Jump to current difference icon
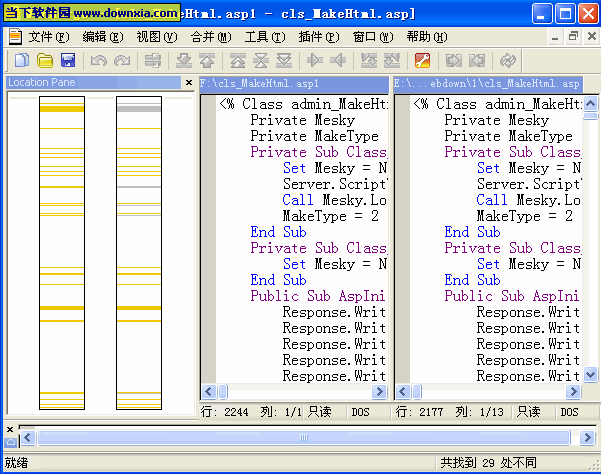This screenshot has height=474, width=601. 261,61
